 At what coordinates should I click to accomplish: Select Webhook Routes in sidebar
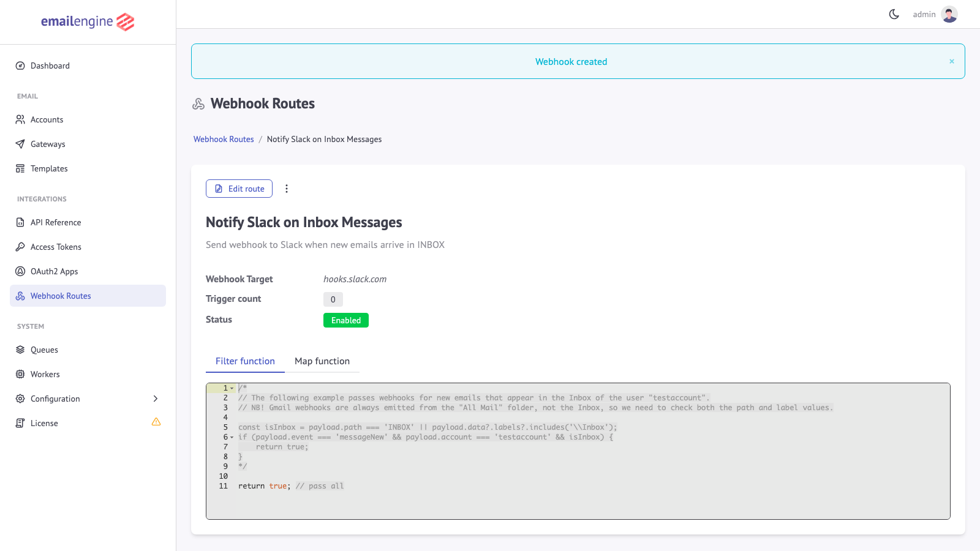pyautogui.click(x=88, y=296)
